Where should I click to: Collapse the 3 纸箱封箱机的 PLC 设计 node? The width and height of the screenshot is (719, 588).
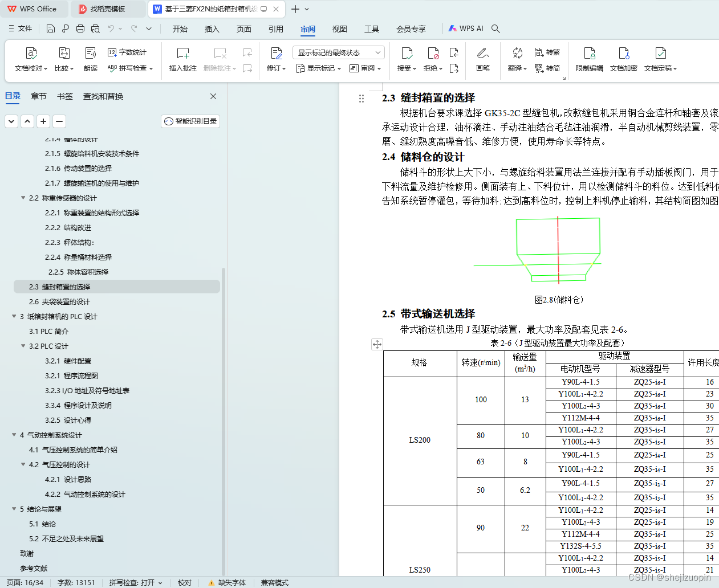14,316
